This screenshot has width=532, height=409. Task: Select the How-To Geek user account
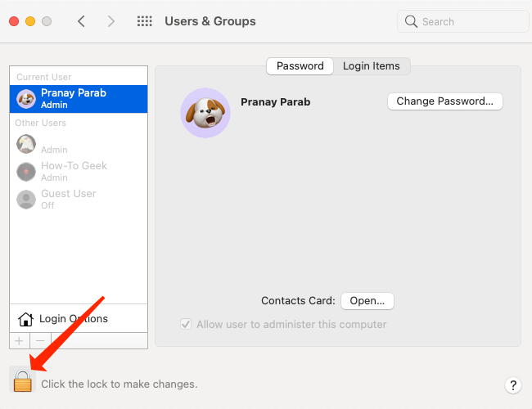[79, 172]
